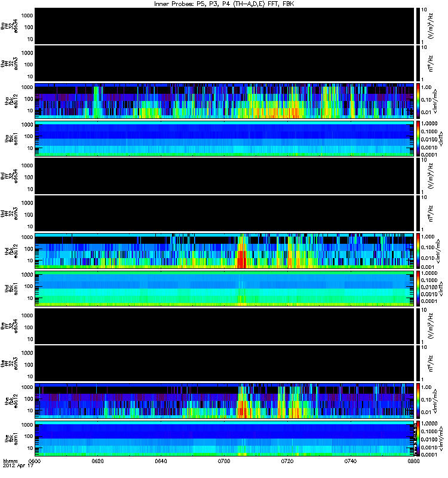The image size is (448, 478).
Task: Click the thd fbk scm1 spectrogram panel
Action: click(x=225, y=289)
